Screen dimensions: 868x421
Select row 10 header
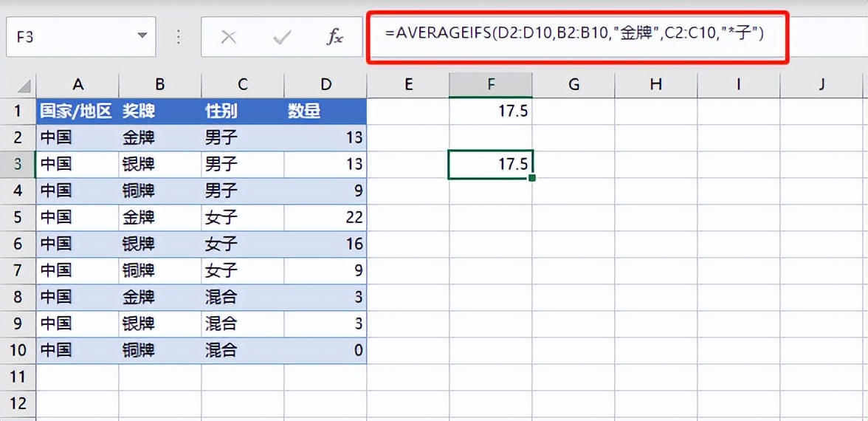pyautogui.click(x=18, y=351)
